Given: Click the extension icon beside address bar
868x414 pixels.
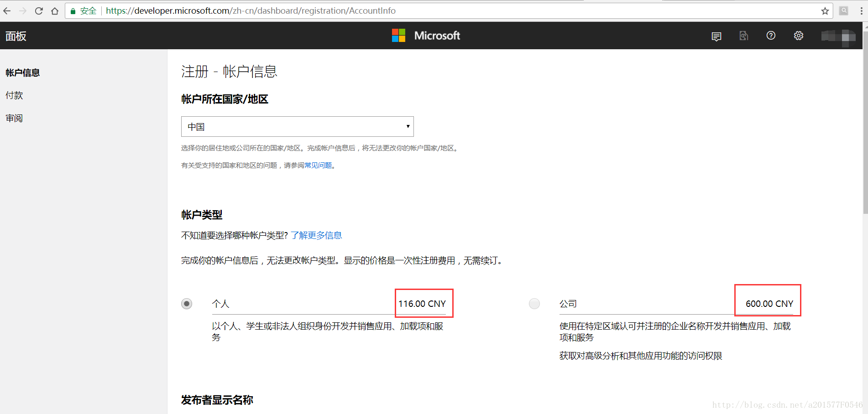Looking at the screenshot, I should pos(844,10).
